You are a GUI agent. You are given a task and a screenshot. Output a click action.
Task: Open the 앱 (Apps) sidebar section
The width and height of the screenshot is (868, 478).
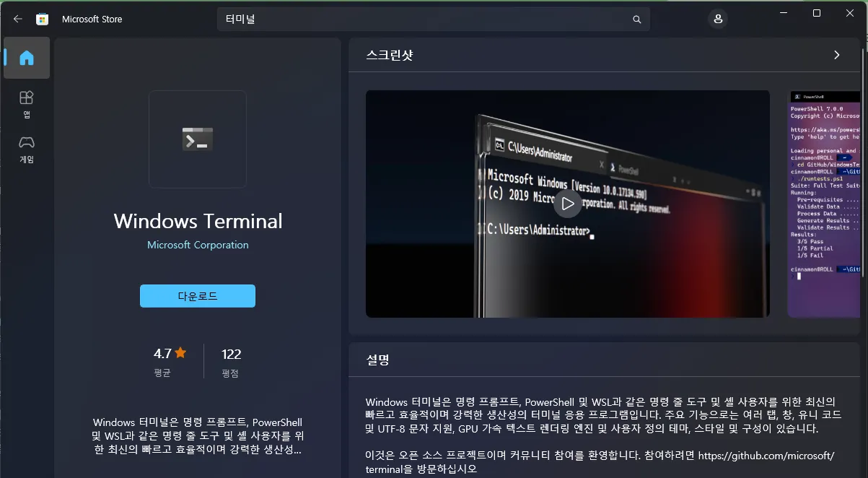pyautogui.click(x=27, y=104)
